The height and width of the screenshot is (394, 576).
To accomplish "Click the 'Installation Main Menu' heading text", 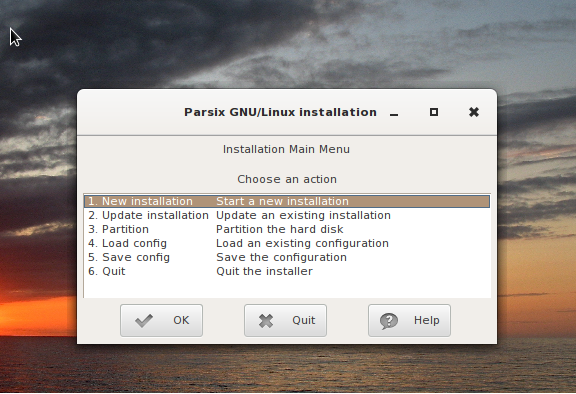I will point(286,149).
